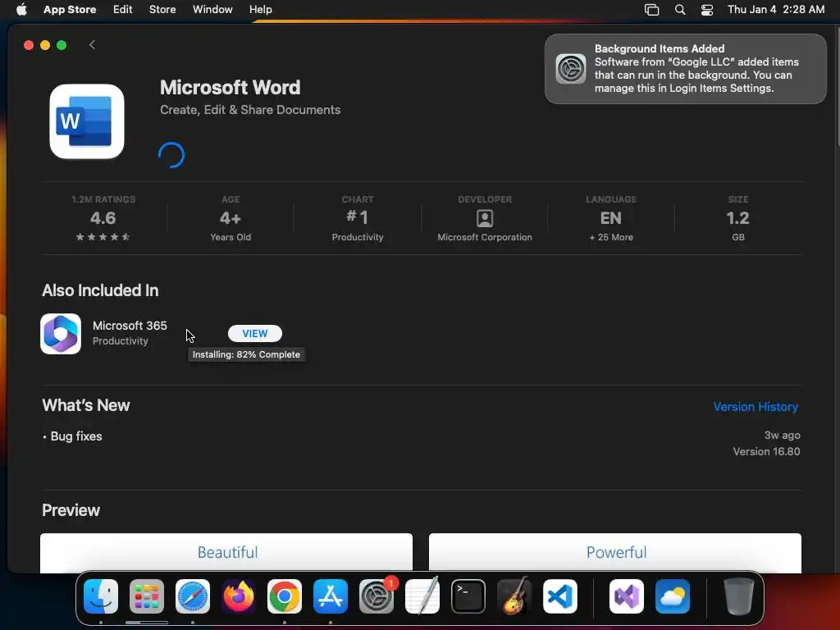The width and height of the screenshot is (840, 630).
Task: Open Launchpad from the Dock
Action: coord(147,596)
